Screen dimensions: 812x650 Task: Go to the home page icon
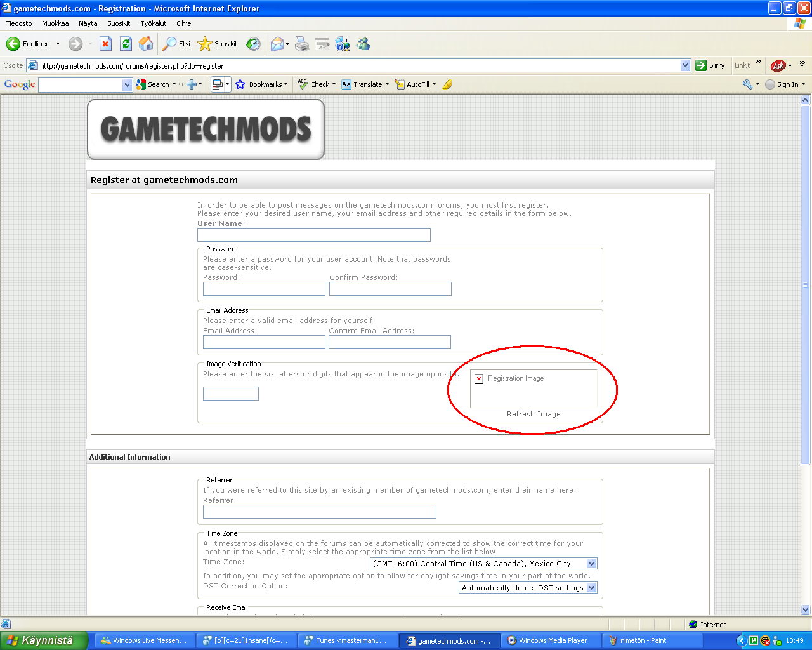click(146, 44)
